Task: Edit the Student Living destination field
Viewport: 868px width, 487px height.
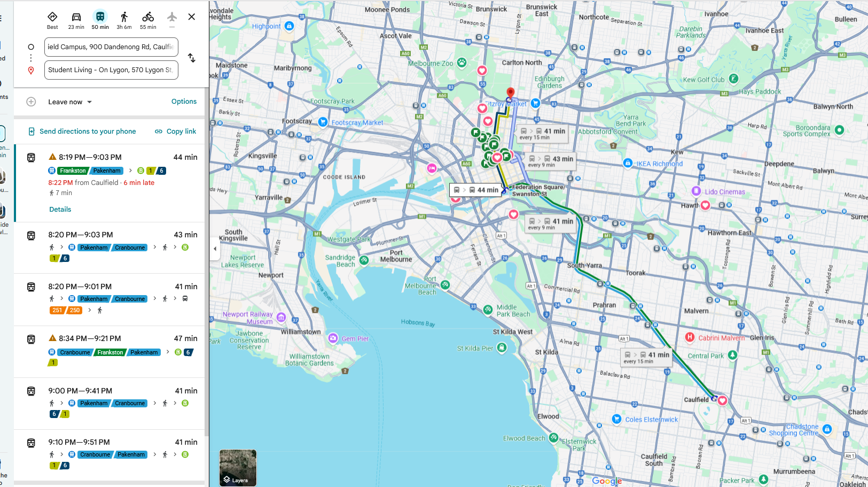Action: coord(111,70)
